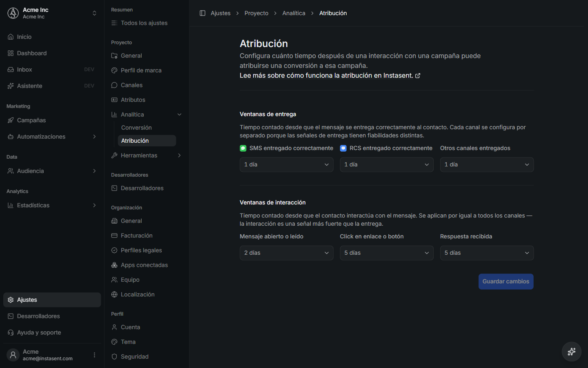The width and height of the screenshot is (588, 368).
Task: Toggle the sidebar panel icon beside Ajustes breadcrumb
Action: click(x=202, y=13)
